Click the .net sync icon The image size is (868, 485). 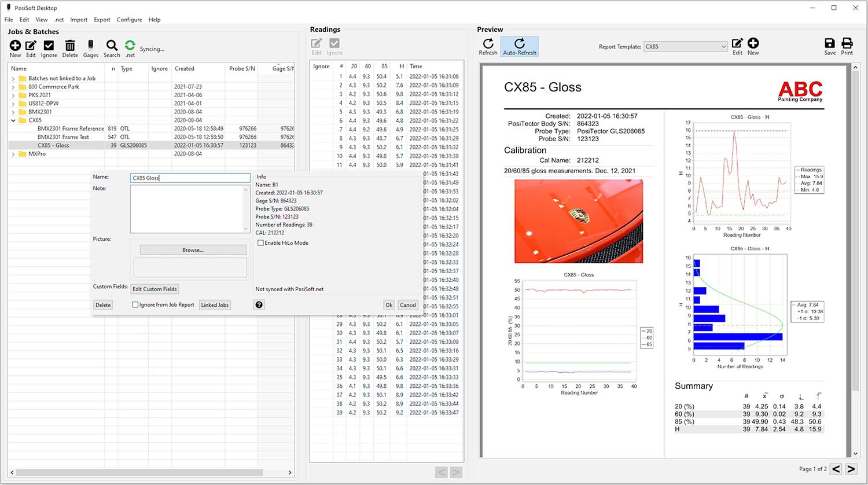click(130, 46)
